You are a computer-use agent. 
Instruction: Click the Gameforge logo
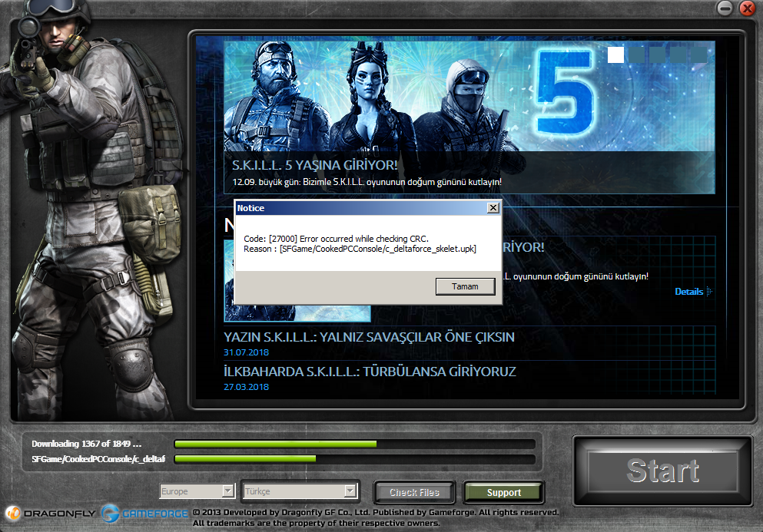point(145,513)
